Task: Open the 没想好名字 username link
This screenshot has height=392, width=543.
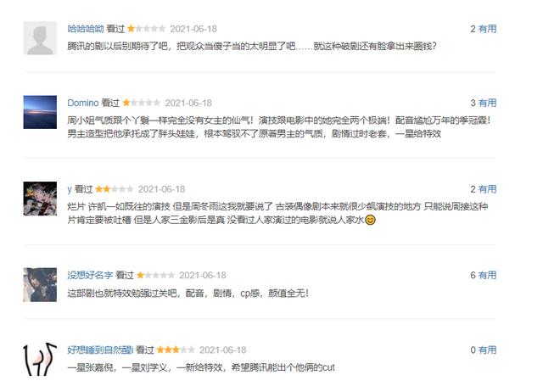Action: point(90,275)
